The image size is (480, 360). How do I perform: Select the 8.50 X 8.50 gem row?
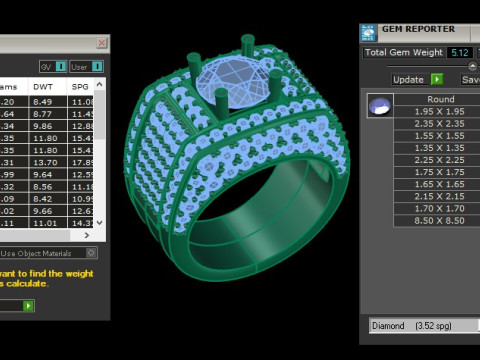437,221
